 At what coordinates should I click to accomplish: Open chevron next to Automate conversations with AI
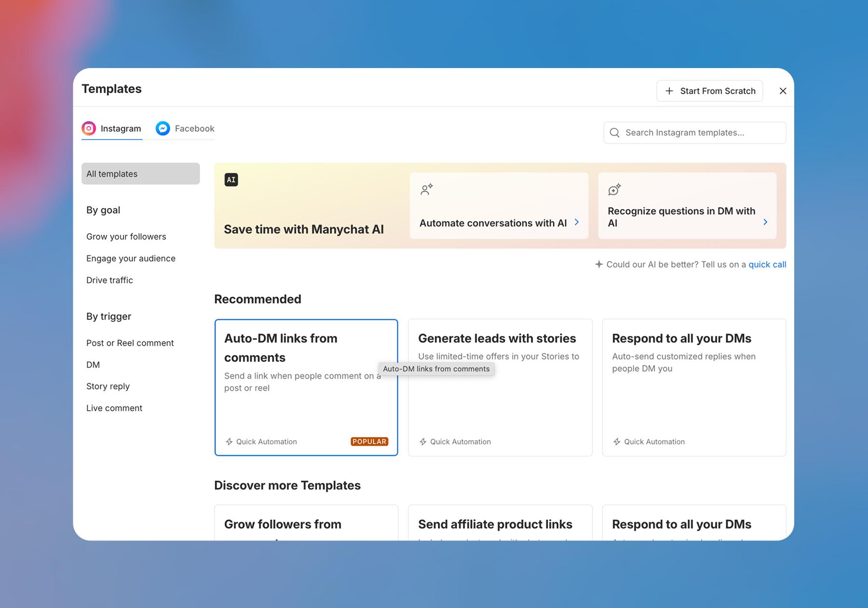point(577,222)
